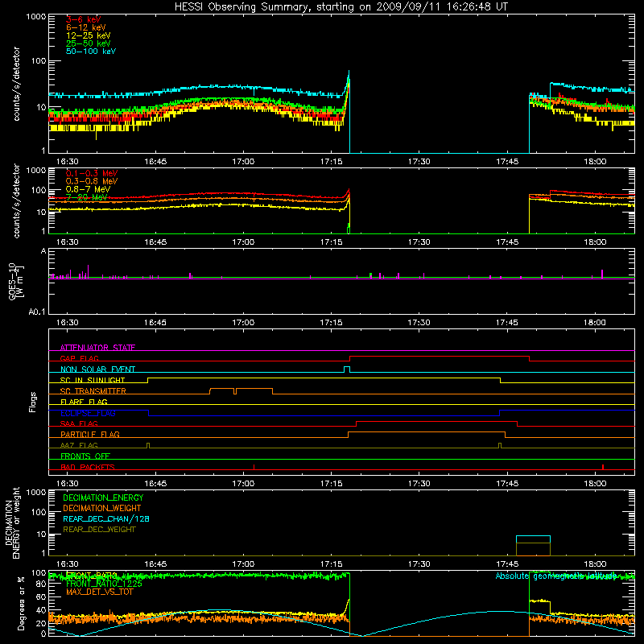Viewport: 644px width, 644px height.
Task: Click the green '25-50 keV' legend entry
Action: point(89,43)
